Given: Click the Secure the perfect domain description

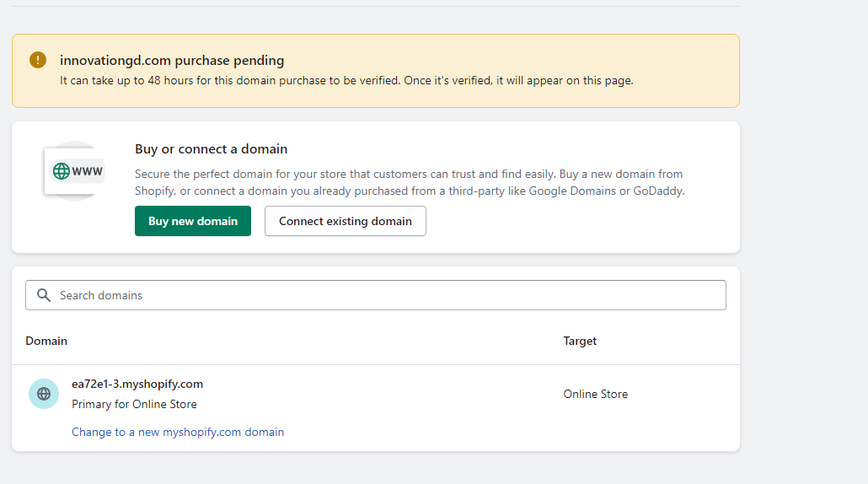Looking at the screenshot, I should tap(409, 174).
